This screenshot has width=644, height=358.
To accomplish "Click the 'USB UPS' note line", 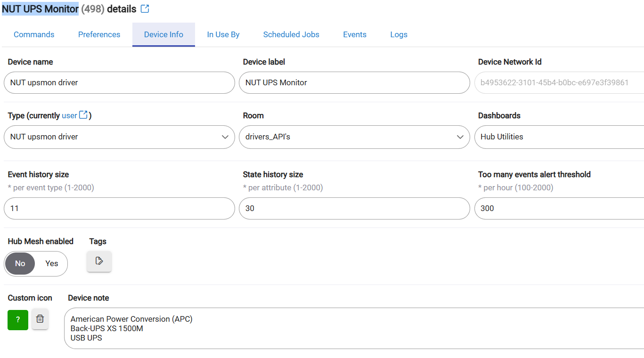I will coord(86,338).
